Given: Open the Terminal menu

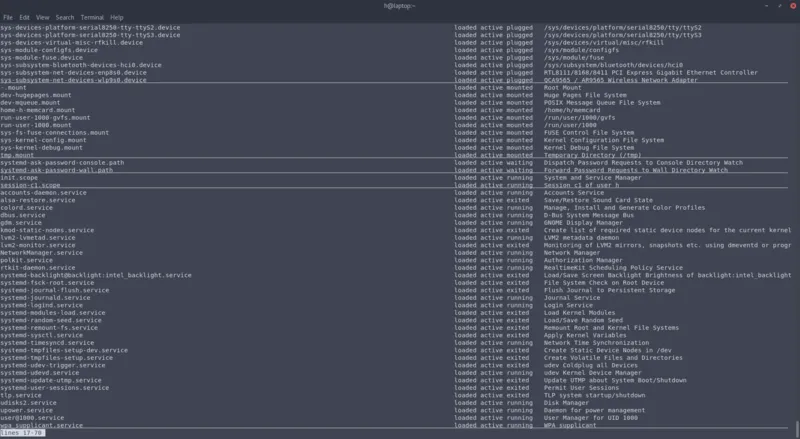Looking at the screenshot, I should click(92, 17).
